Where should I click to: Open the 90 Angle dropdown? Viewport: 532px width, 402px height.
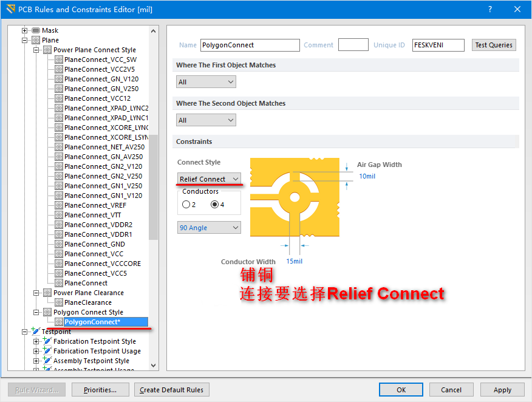209,228
